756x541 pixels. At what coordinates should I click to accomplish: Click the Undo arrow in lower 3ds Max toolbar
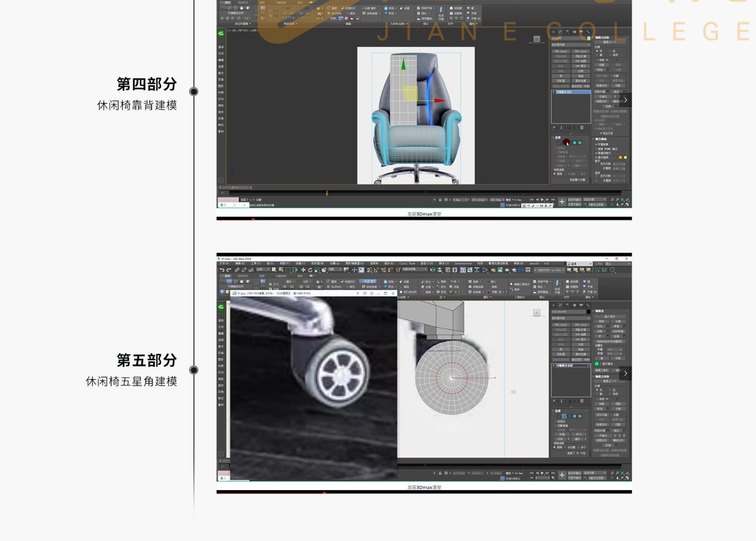(x=222, y=270)
